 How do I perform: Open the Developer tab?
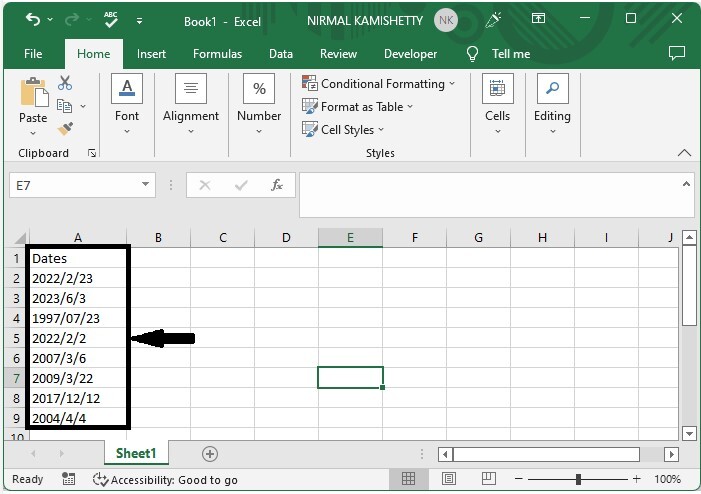pos(410,54)
